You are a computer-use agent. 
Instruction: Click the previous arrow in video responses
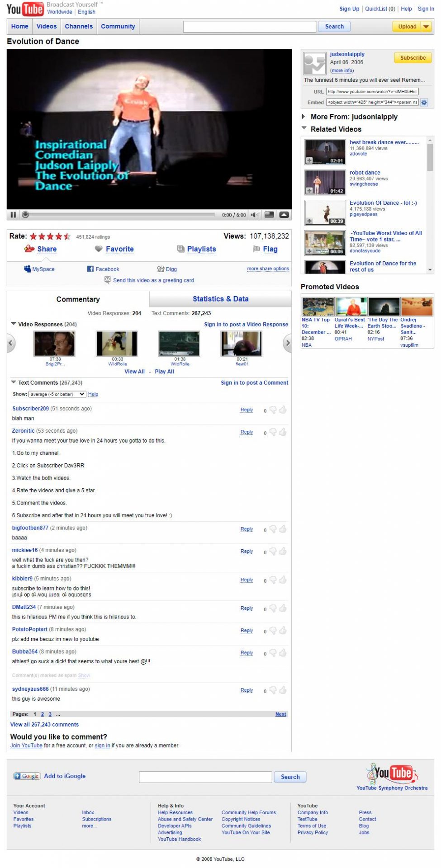(11, 343)
